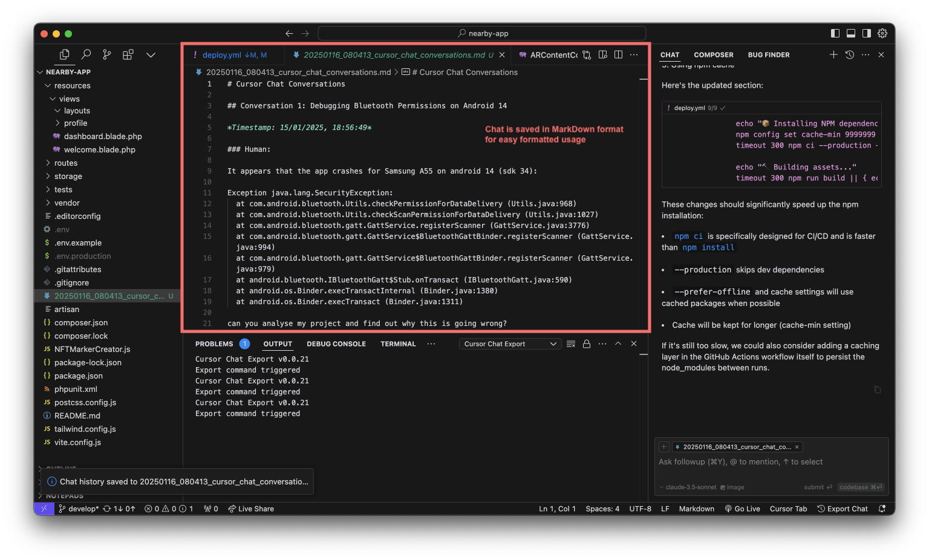Open the Cursor Chat Export output dropdown
The width and height of the screenshot is (929, 560).
[510, 344]
